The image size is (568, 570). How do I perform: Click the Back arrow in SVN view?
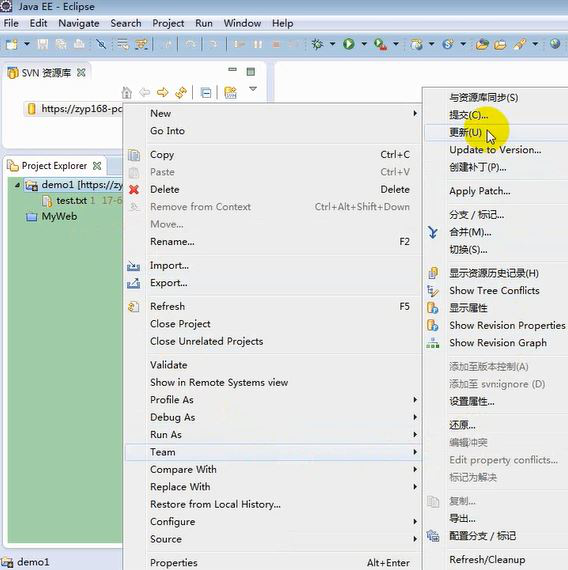point(145,93)
